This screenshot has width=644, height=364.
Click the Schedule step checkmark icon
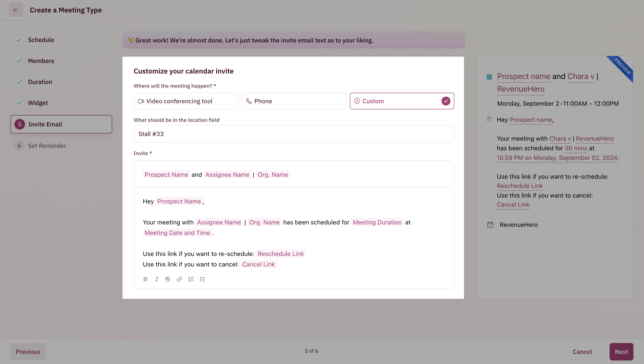19,40
